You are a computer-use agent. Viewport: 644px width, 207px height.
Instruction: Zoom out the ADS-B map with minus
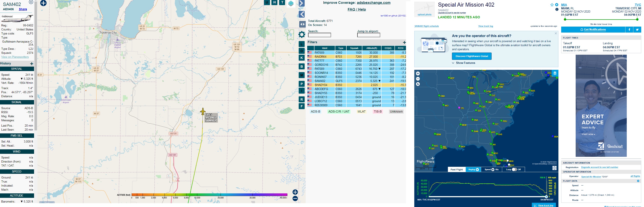(x=295, y=198)
